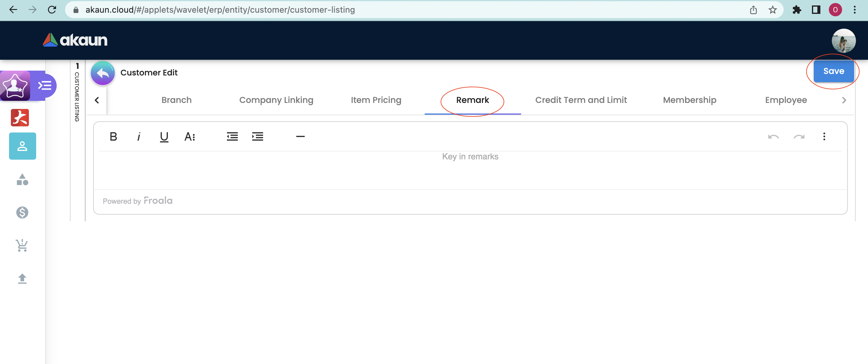868x364 pixels.
Task: Open font size options dropdown
Action: click(190, 137)
